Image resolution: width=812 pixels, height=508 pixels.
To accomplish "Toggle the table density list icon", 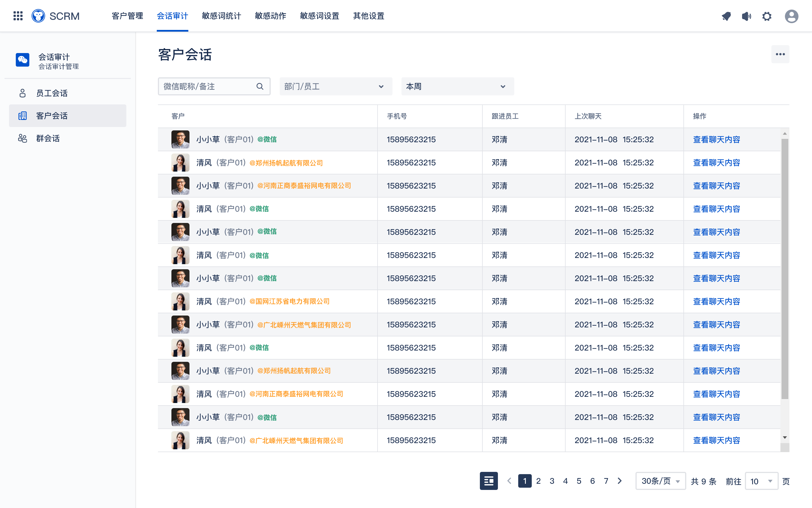I will (489, 481).
